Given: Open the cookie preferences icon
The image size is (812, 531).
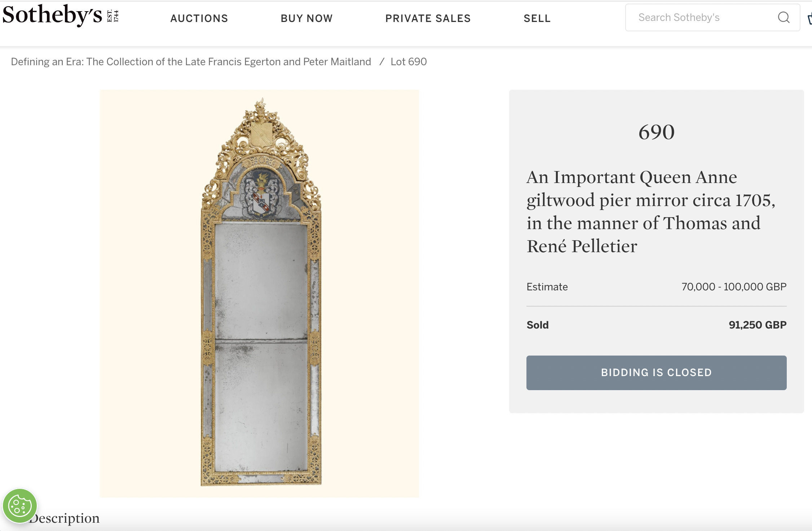Looking at the screenshot, I should [20, 506].
